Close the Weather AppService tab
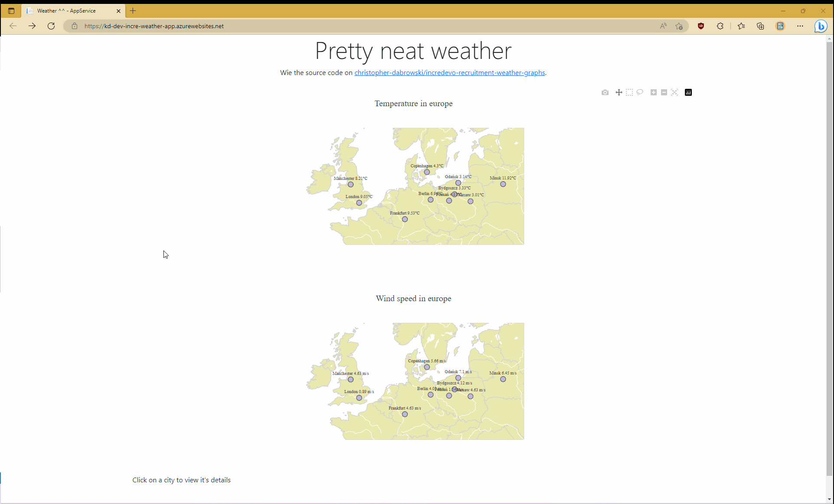Screen dimensions: 834x504 click(x=118, y=11)
